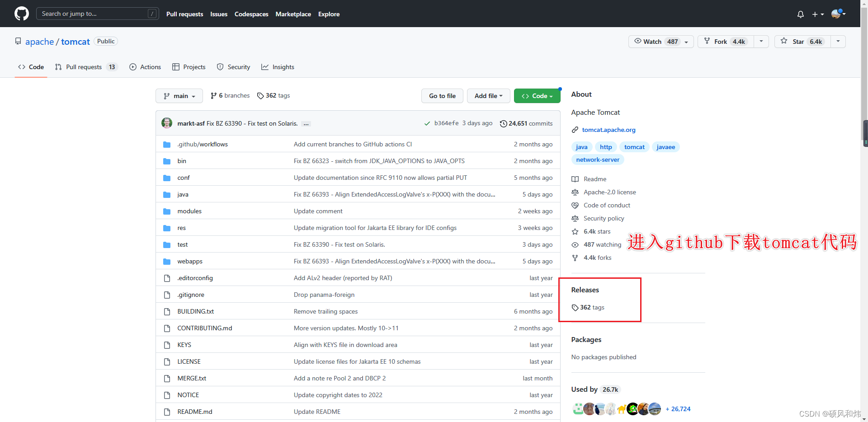
Task: Click the res folder icon
Action: (x=167, y=228)
